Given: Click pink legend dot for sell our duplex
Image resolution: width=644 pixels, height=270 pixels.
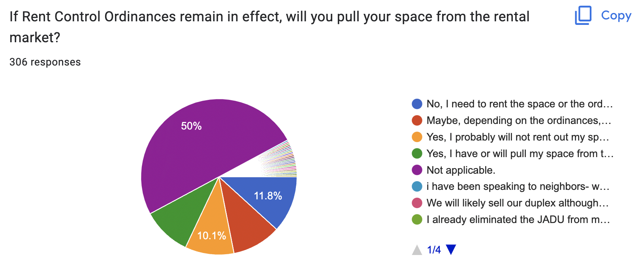Looking at the screenshot, I should pyautogui.click(x=417, y=203).
